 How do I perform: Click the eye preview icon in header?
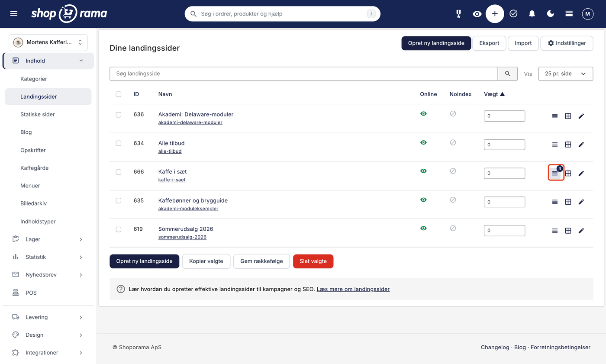pyautogui.click(x=477, y=14)
